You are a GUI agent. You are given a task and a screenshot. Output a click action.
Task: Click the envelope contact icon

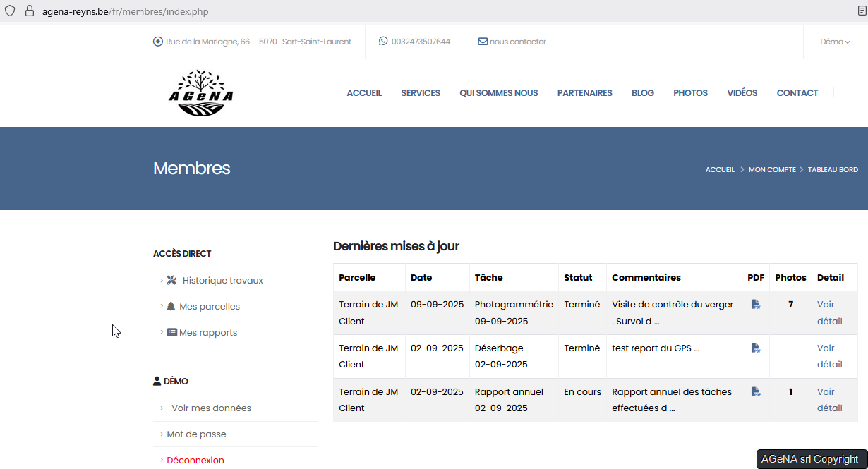pos(483,42)
